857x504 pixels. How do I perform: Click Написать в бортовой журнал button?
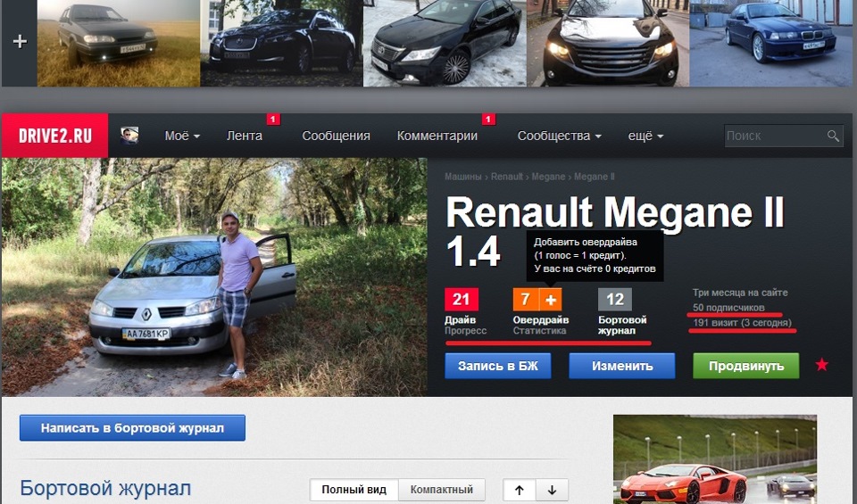[132, 428]
